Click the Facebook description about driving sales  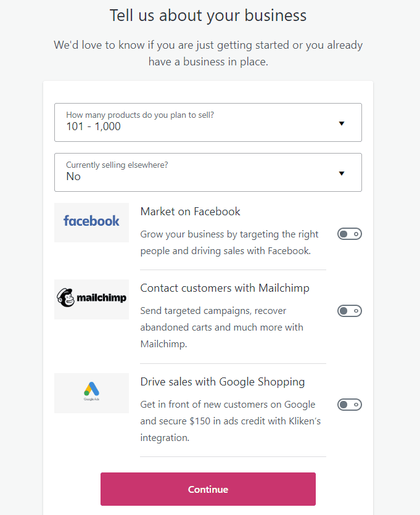229,242
